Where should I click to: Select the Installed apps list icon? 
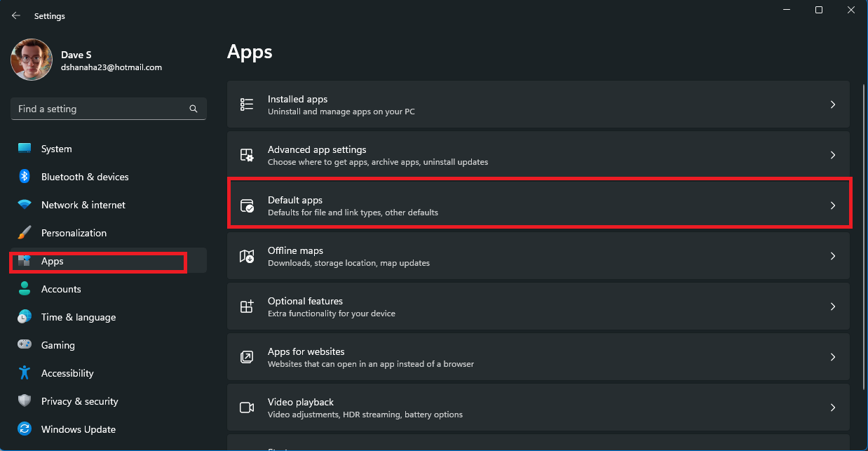(247, 104)
